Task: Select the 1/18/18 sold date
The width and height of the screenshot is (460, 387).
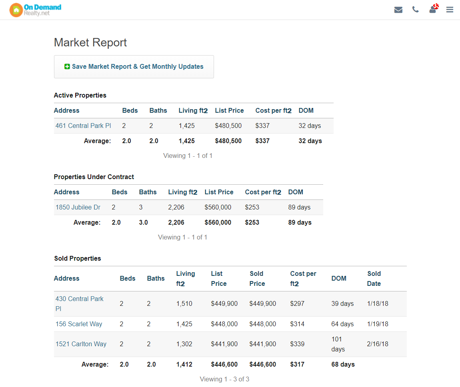Action: pos(378,304)
